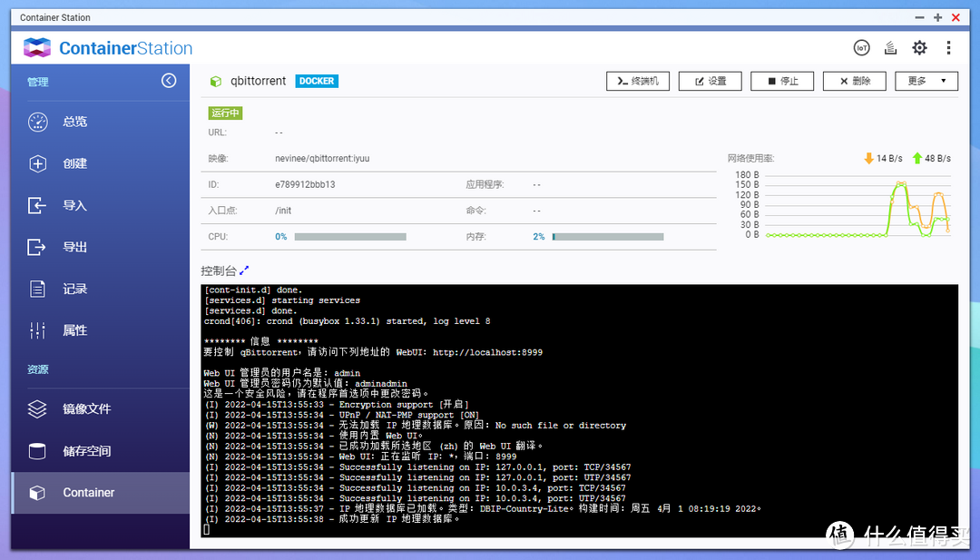This screenshot has height=560, width=980.
Task: Click the CPU usage bar
Action: coord(350,237)
